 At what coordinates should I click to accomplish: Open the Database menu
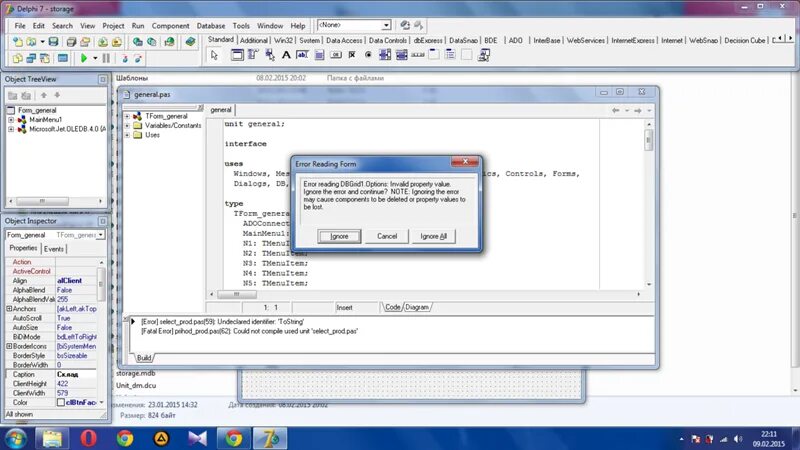(x=211, y=26)
